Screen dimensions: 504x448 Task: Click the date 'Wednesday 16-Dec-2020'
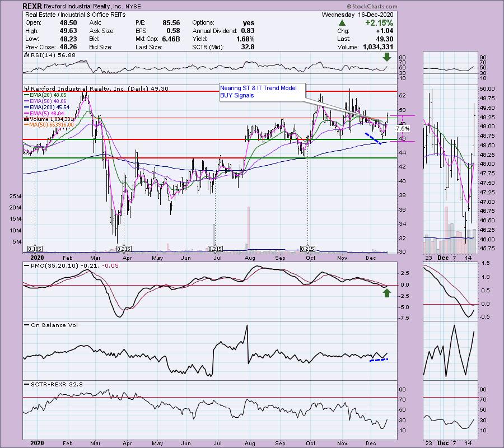(357, 15)
